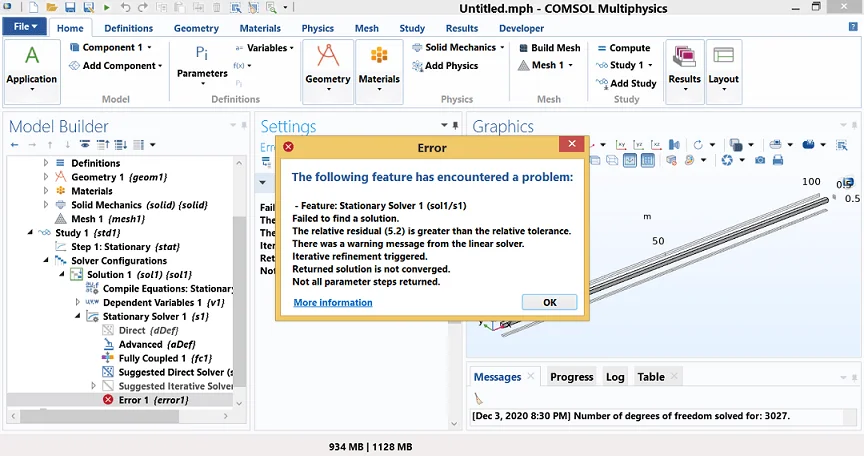Click Add Physics in the ribbon

coord(445,66)
